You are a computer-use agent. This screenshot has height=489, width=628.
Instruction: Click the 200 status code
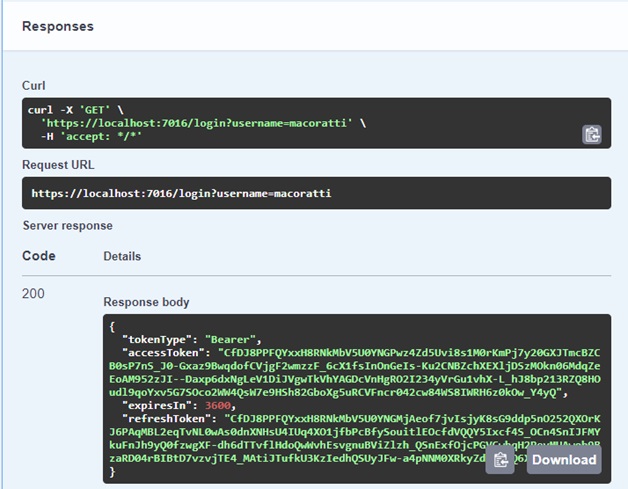click(34, 294)
